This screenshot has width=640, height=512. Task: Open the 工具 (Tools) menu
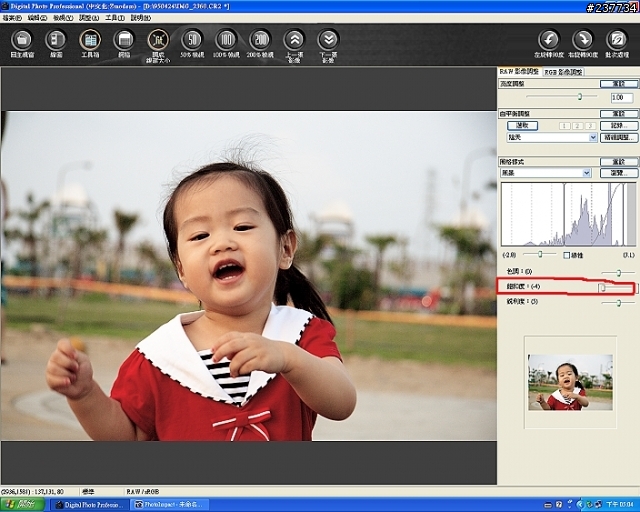tap(115, 18)
